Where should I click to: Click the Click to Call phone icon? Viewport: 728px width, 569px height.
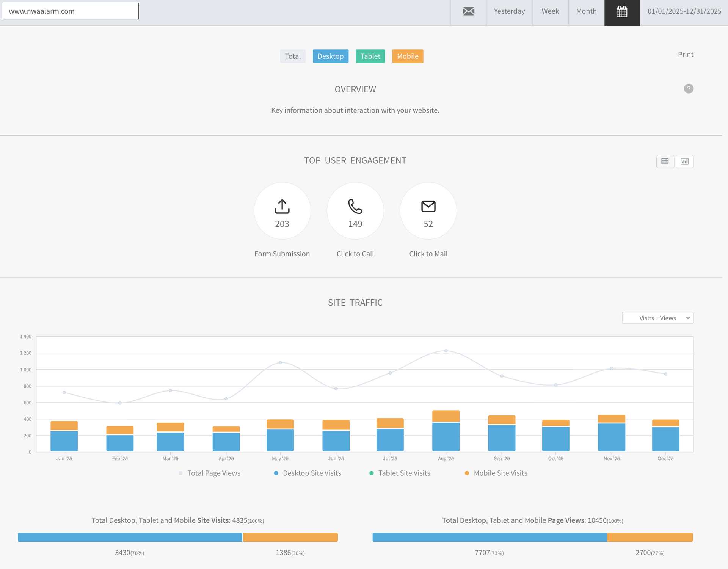355,207
